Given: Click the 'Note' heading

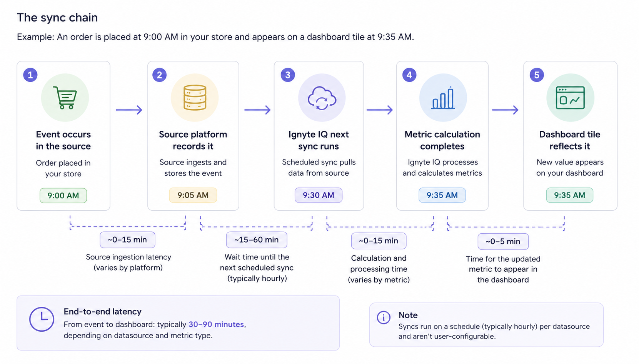Looking at the screenshot, I should (x=408, y=315).
